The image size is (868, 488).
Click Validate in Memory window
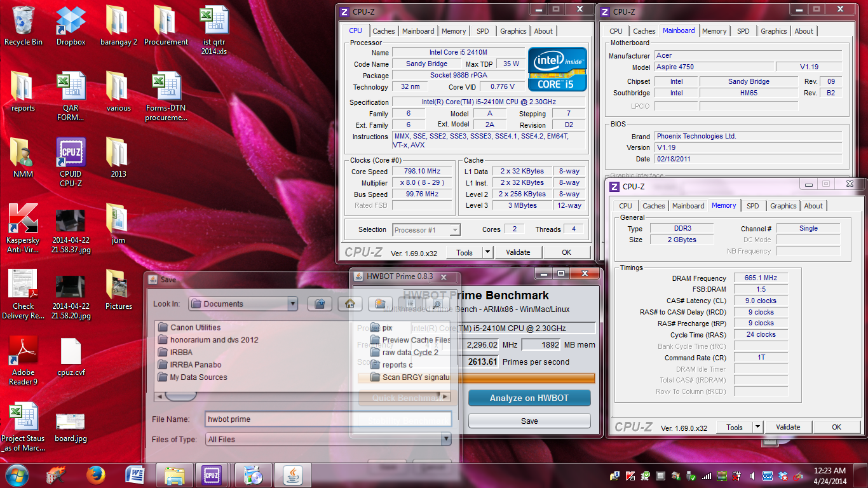point(788,427)
